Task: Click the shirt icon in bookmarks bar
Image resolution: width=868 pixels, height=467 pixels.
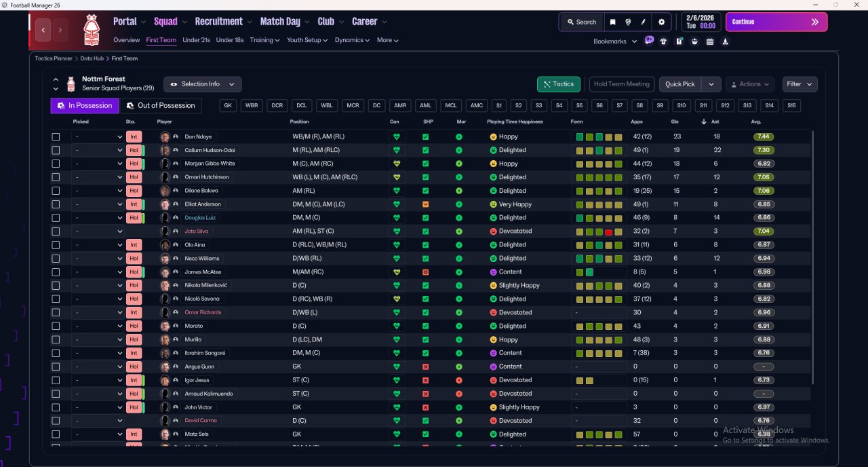Action: pyautogui.click(x=663, y=41)
